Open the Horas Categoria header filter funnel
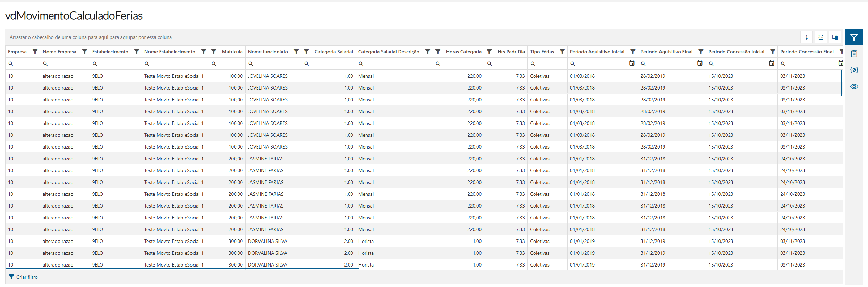This screenshot has width=868, height=287. pyautogui.click(x=438, y=51)
